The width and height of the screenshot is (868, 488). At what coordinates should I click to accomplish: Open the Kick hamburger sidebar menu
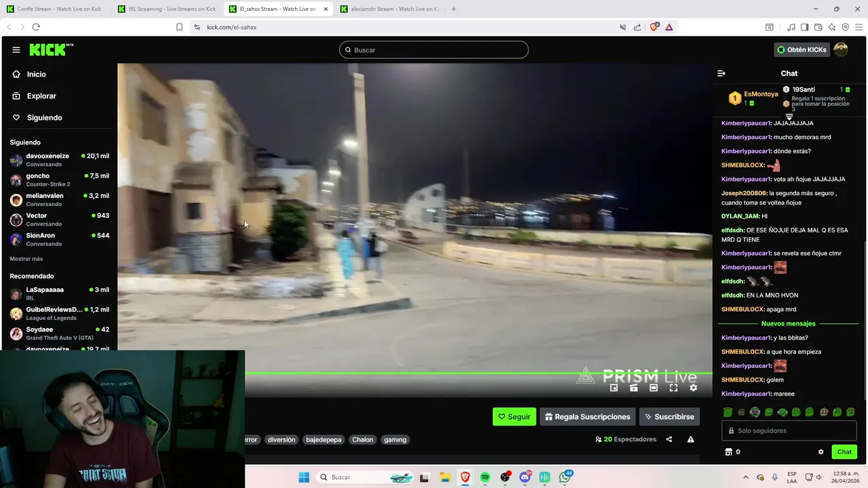16,49
